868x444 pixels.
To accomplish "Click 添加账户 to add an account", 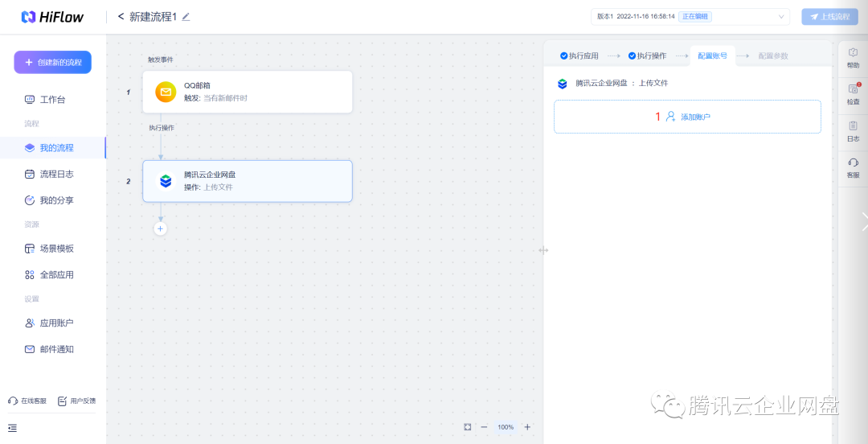I will click(687, 117).
